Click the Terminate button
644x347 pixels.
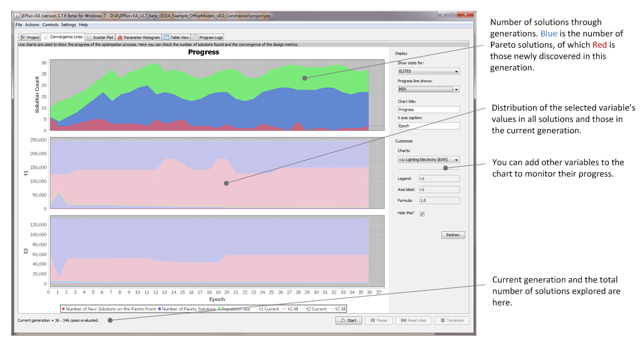click(x=452, y=320)
